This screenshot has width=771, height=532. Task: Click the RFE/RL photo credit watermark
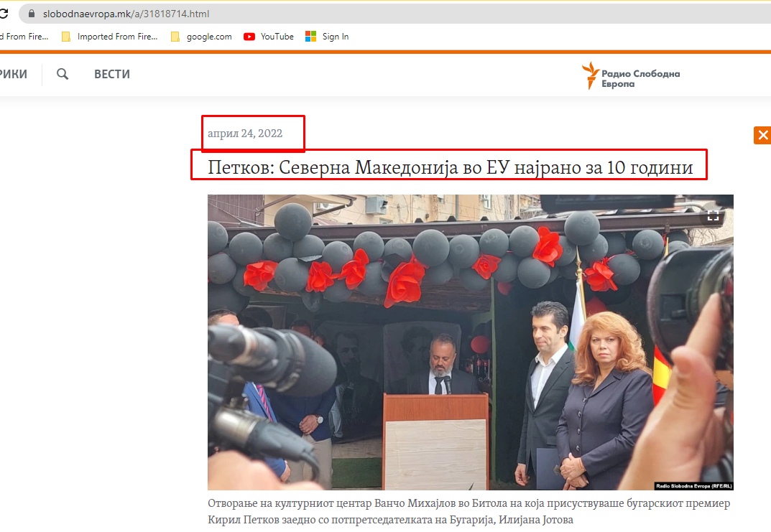click(x=692, y=485)
